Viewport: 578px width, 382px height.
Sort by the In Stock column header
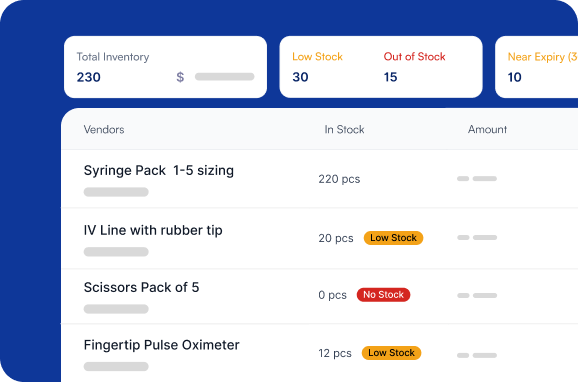(344, 129)
